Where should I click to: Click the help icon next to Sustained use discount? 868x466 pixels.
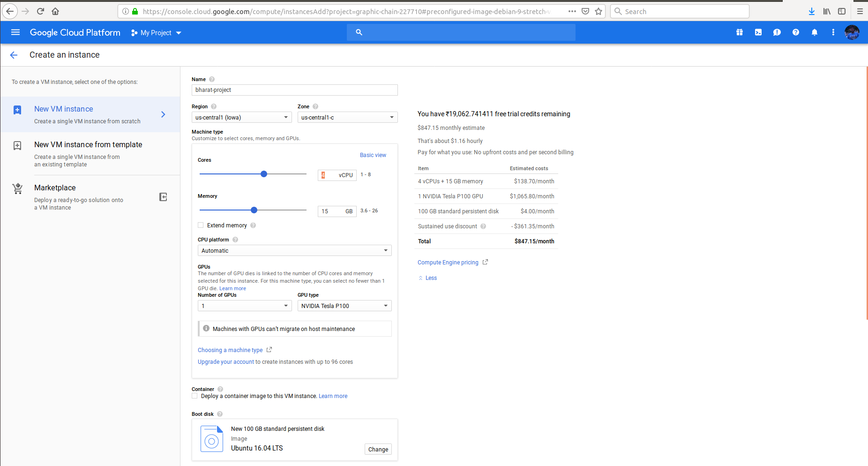[483, 226]
